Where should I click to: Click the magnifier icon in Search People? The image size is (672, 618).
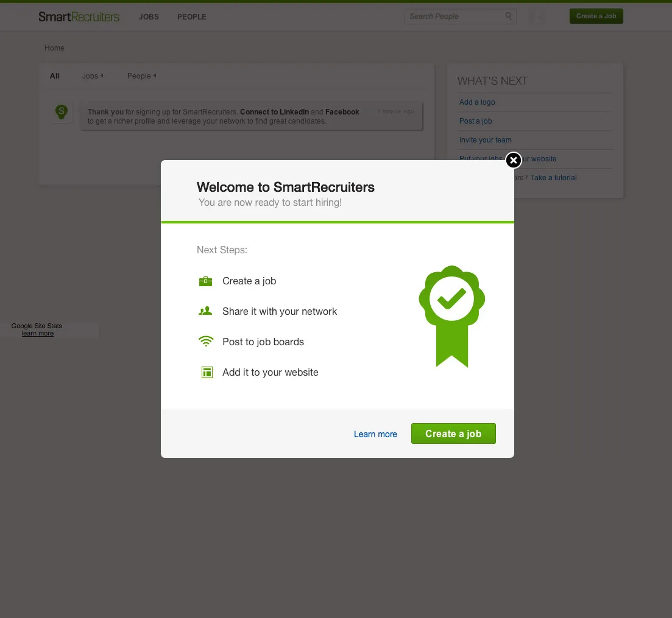[x=508, y=16]
